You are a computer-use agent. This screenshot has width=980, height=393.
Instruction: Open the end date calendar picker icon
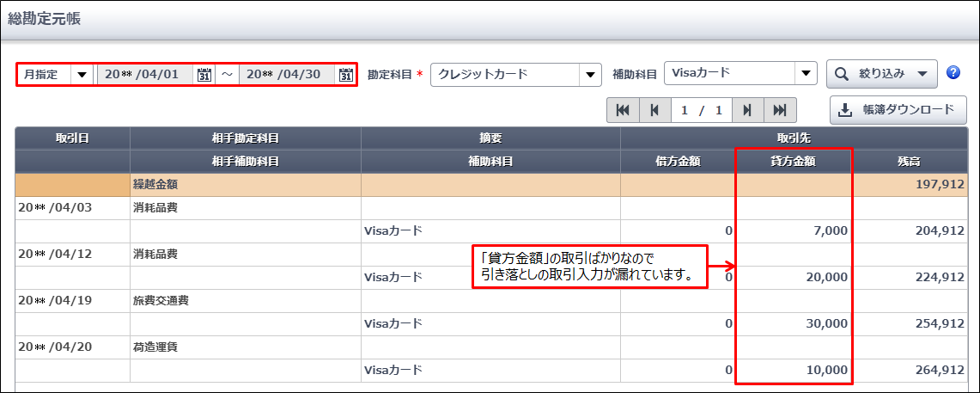tap(345, 75)
